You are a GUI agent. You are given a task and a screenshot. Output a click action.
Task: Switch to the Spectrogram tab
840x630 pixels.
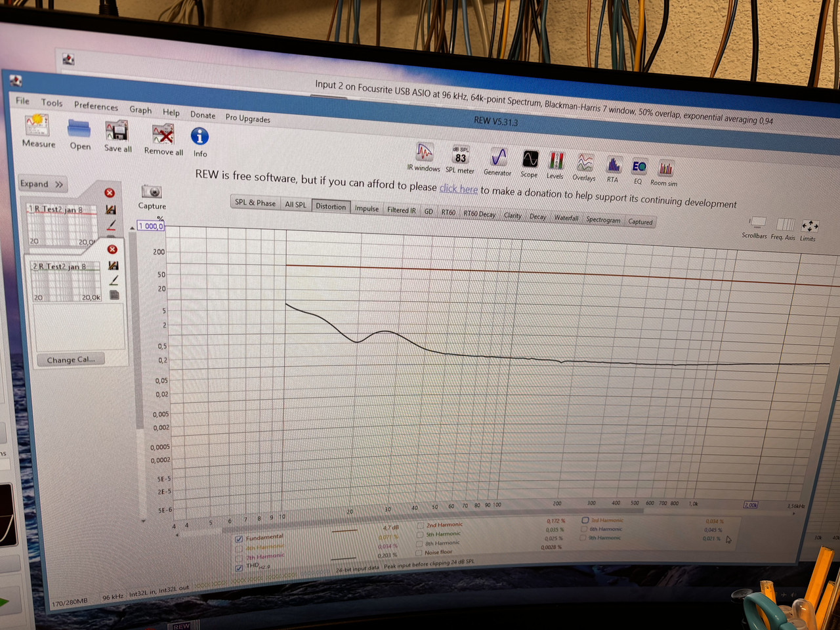[603, 220]
